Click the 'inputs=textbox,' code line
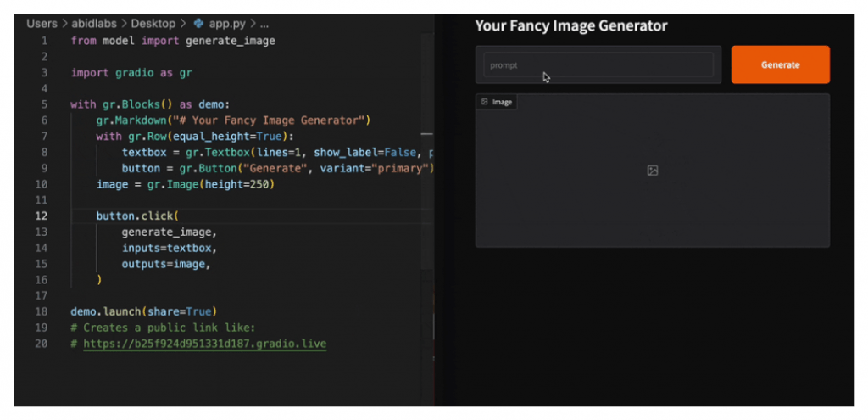This screenshot has width=868, height=420. (x=170, y=248)
